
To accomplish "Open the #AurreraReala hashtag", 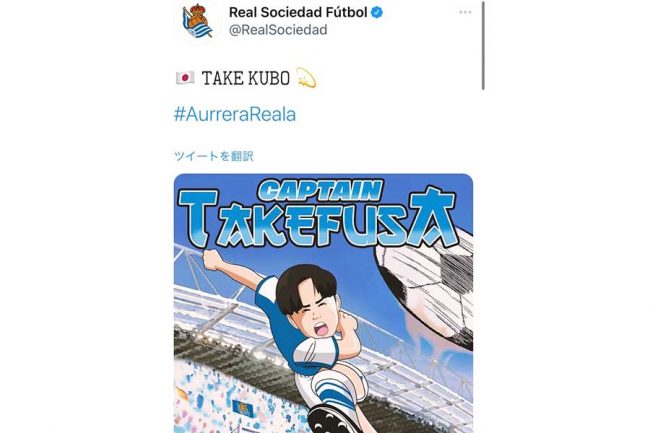I will pos(235,114).
